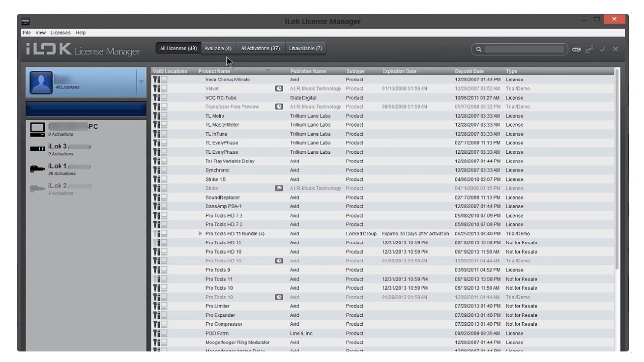This screenshot has height=362, width=644.
Task: Open iLok 3 with 9 Activations
Action: click(x=86, y=150)
